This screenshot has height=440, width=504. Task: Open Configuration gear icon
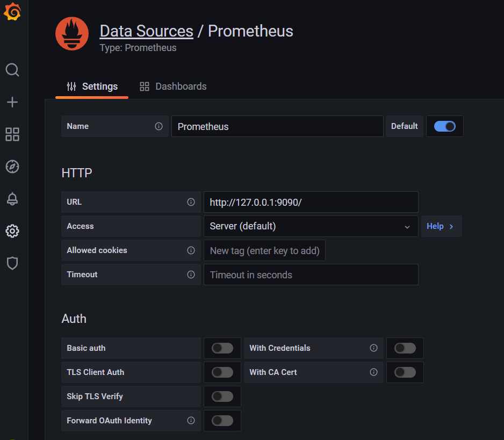point(12,231)
